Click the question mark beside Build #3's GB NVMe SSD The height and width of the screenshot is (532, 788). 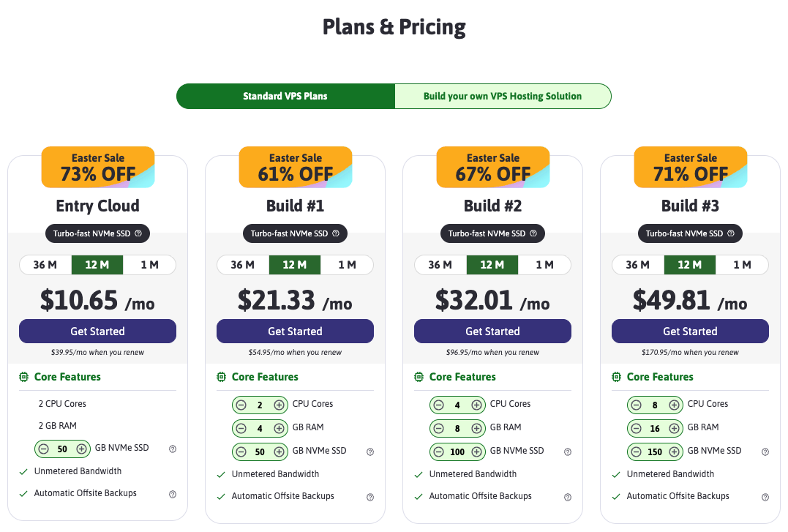pos(765,452)
